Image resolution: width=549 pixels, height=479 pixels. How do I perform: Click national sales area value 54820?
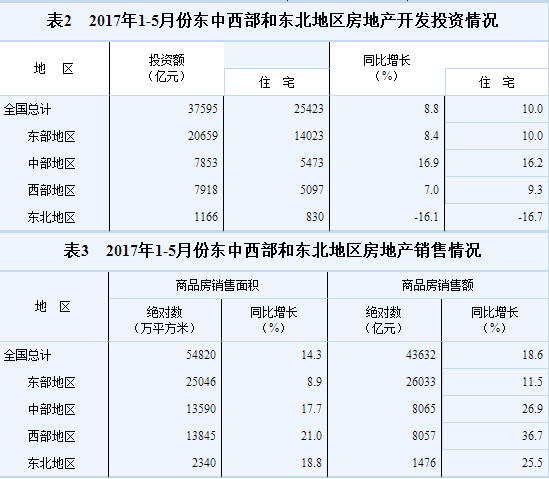point(201,355)
